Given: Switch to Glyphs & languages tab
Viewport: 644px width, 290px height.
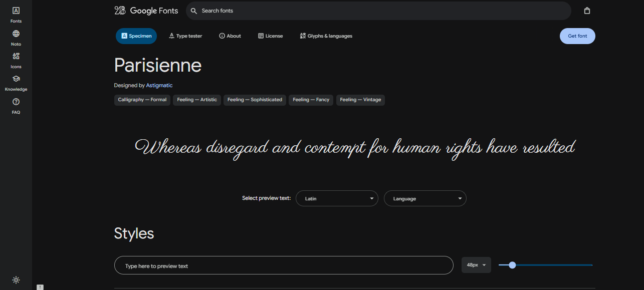Looking at the screenshot, I should point(326,36).
